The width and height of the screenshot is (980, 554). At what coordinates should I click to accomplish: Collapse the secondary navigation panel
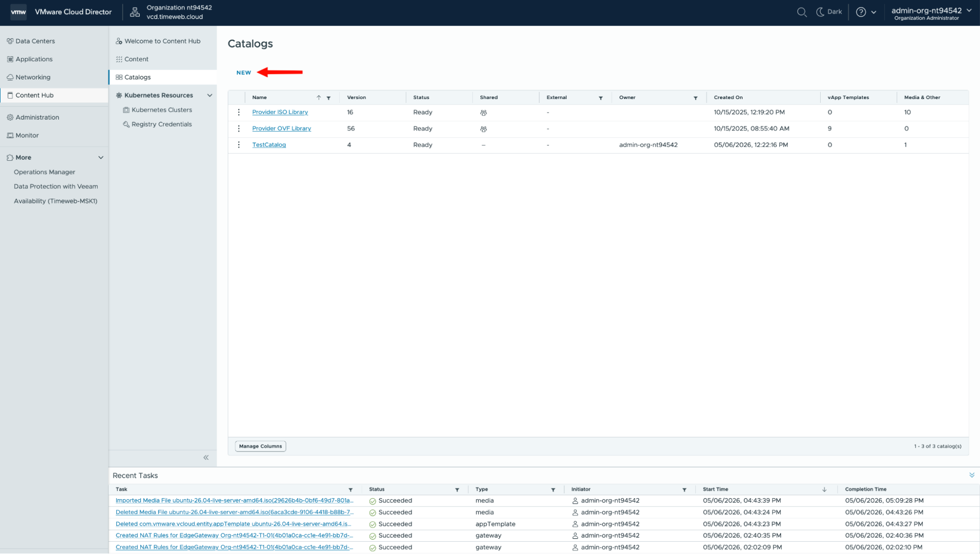pos(206,458)
